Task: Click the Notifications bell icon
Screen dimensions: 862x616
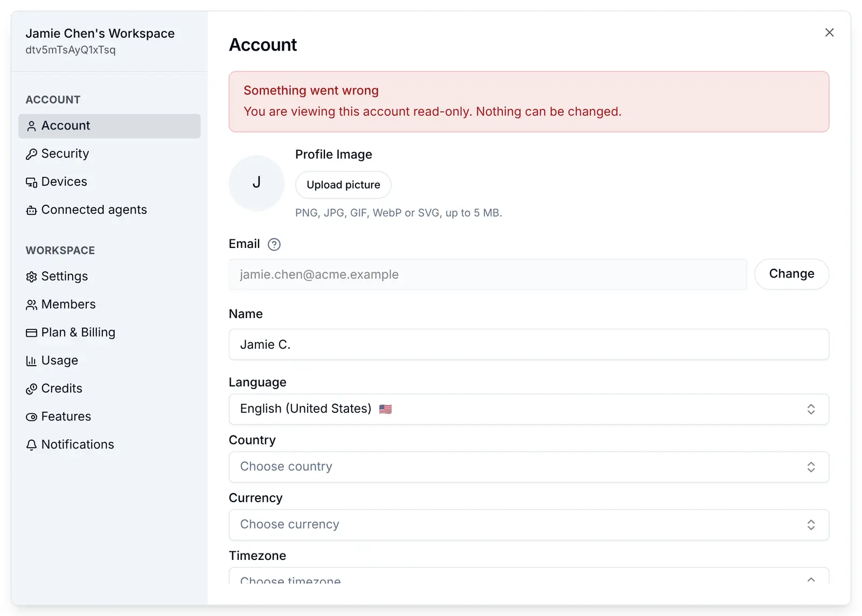Action: pos(31,445)
